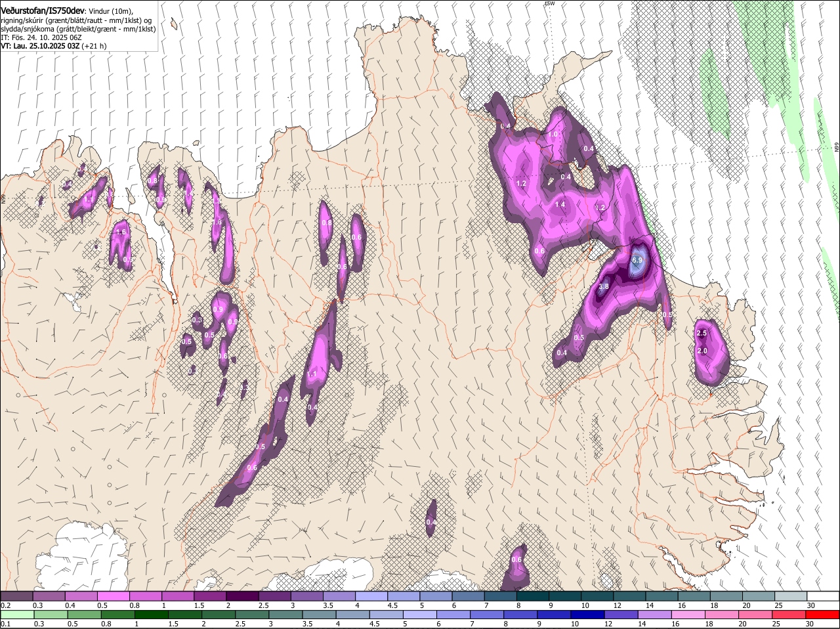Pick the lilac 14 swatch in the rain legend
This screenshot has height=629, width=840.
coord(655,615)
